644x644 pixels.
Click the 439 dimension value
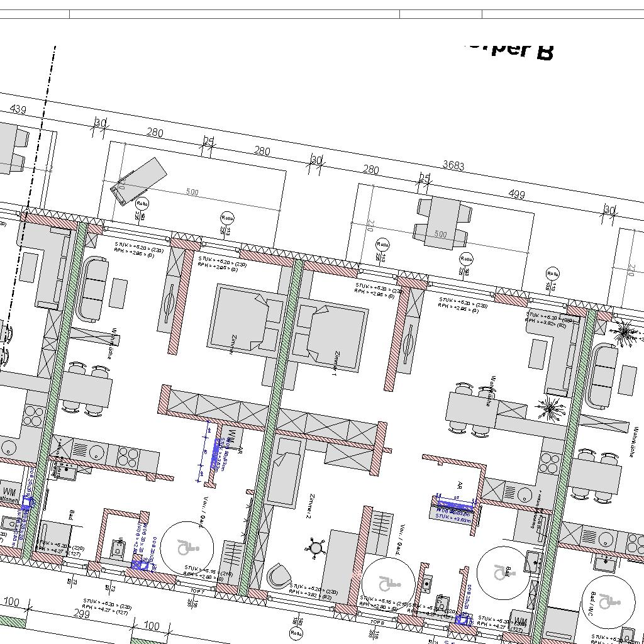(x=18, y=109)
